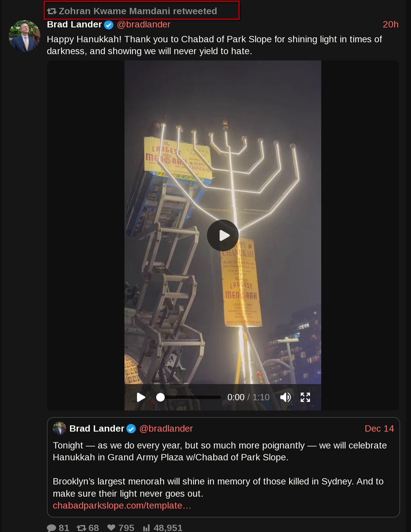Screen dimensions: 411x532
Task: Mute the video with speaker icon
Action: [286, 397]
